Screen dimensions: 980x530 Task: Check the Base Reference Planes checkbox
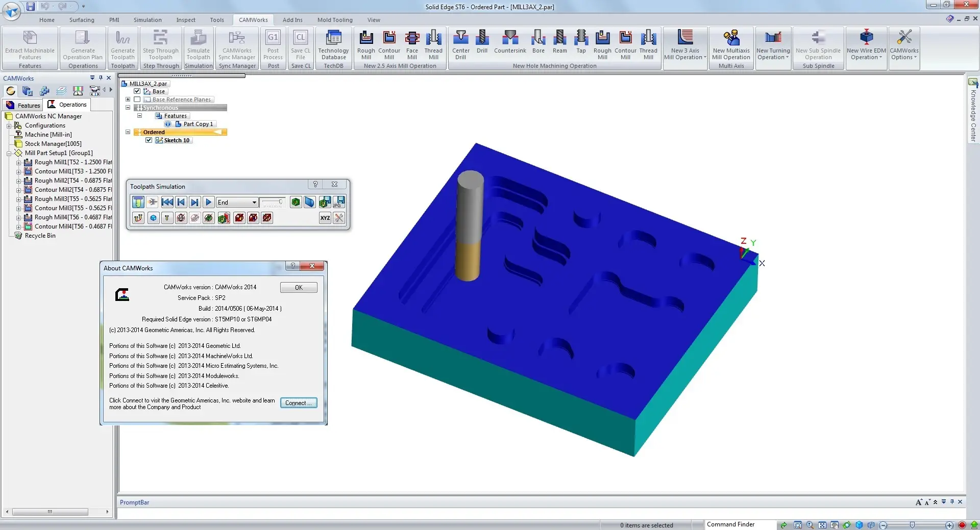click(x=137, y=99)
